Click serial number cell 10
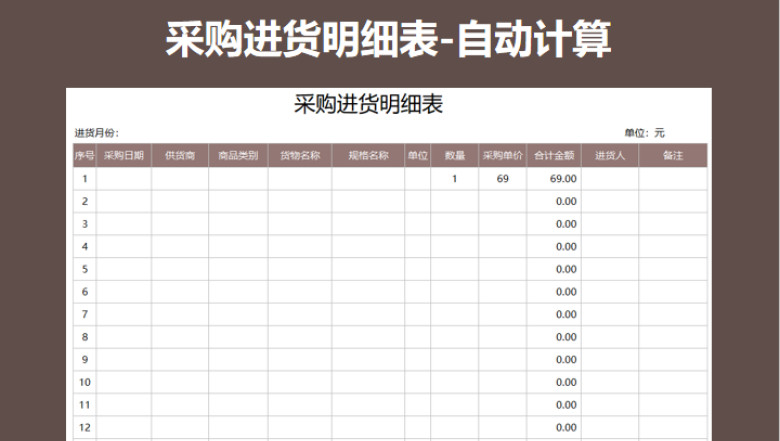Image resolution: width=780 pixels, height=441 pixels. pyautogui.click(x=85, y=382)
